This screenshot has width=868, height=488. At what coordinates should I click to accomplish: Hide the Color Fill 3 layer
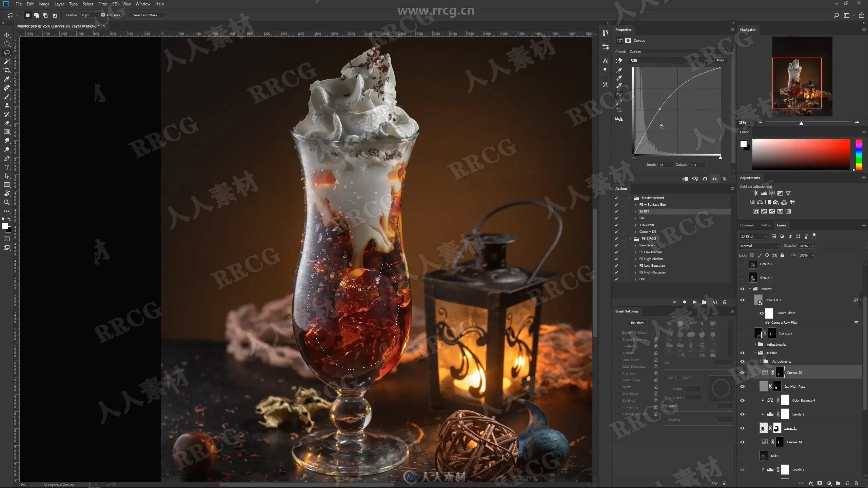[x=742, y=300]
